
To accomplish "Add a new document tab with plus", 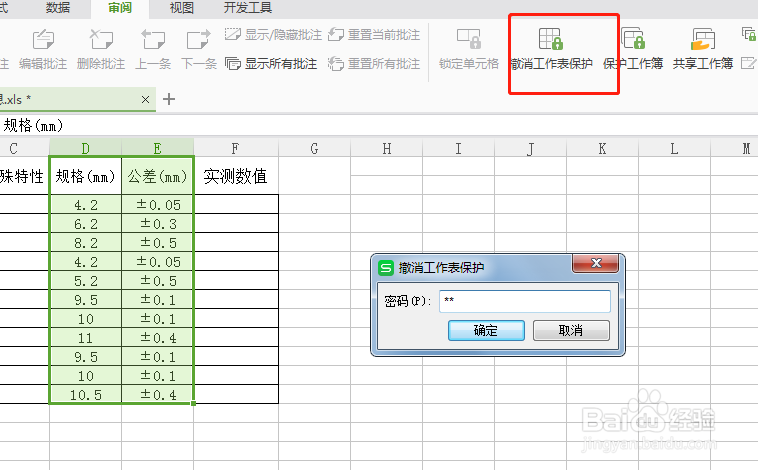I will pyautogui.click(x=169, y=99).
